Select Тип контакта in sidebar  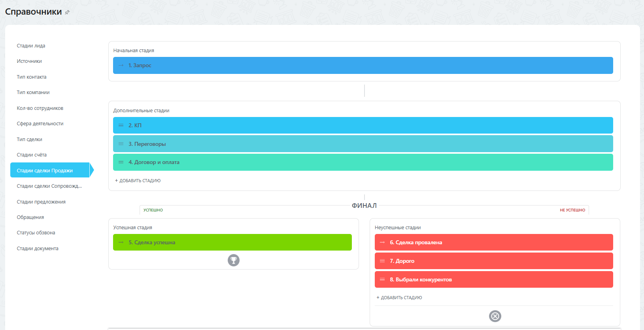pos(32,77)
